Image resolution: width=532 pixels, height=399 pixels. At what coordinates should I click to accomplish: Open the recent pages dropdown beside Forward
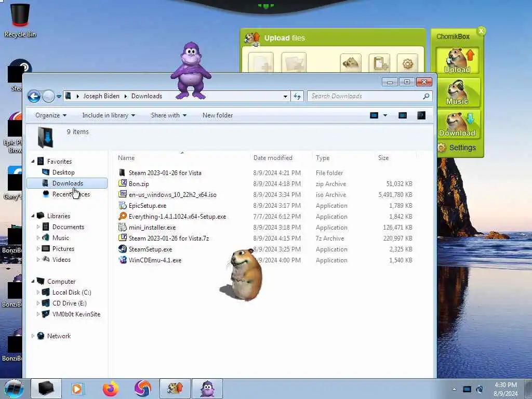click(59, 96)
